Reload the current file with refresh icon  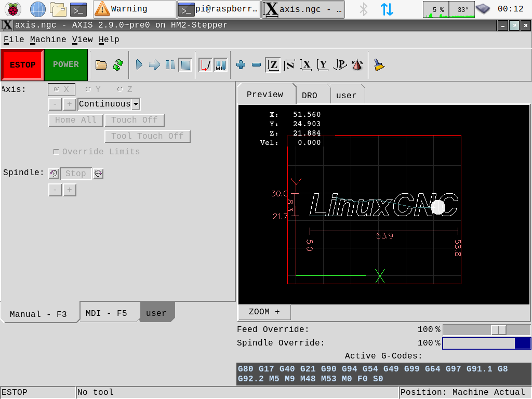pyautogui.click(x=118, y=65)
